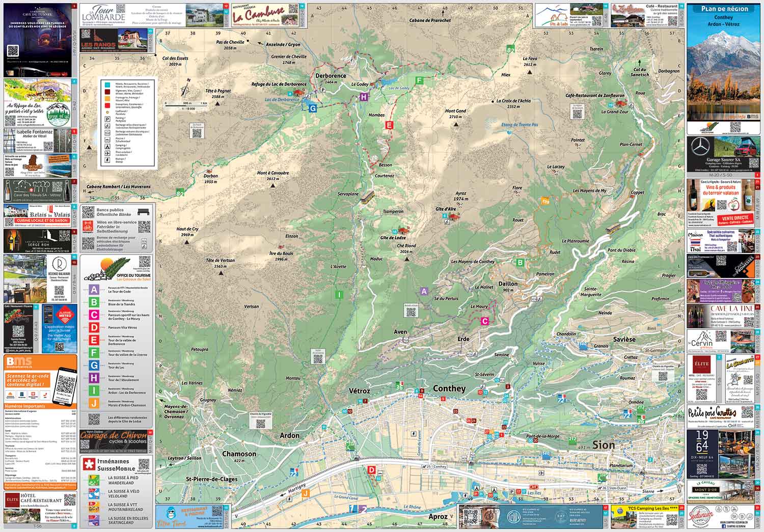This screenshot has width=764, height=532.
Task: Open the Relais du Valais advert
Action: [x=37, y=216]
